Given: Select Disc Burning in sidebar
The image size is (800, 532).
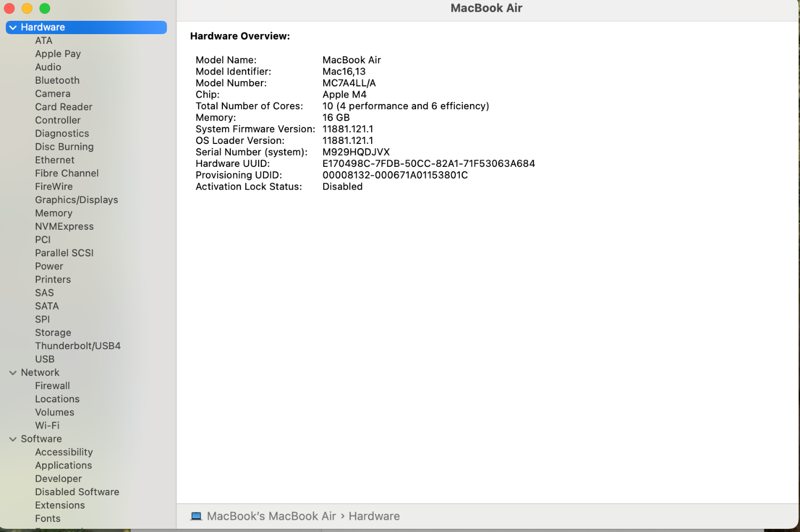Looking at the screenshot, I should [x=64, y=147].
